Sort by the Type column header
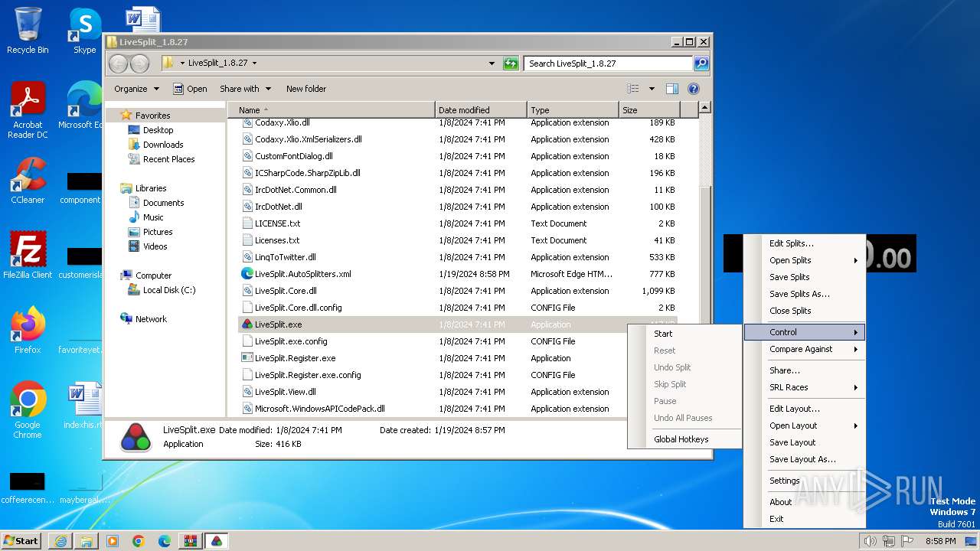This screenshot has width=980, height=551. tap(573, 110)
